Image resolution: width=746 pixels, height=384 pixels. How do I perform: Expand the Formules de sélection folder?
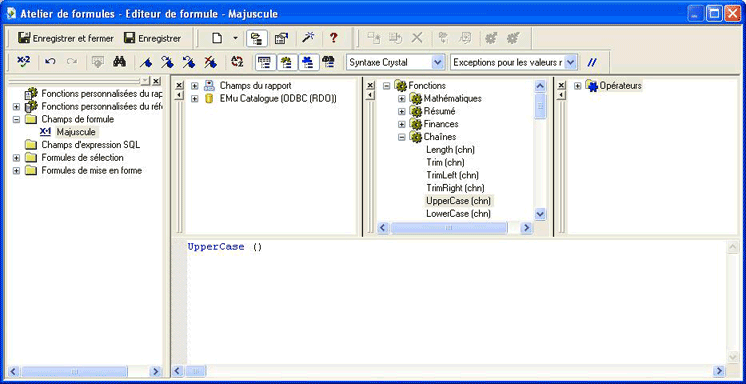[16, 158]
